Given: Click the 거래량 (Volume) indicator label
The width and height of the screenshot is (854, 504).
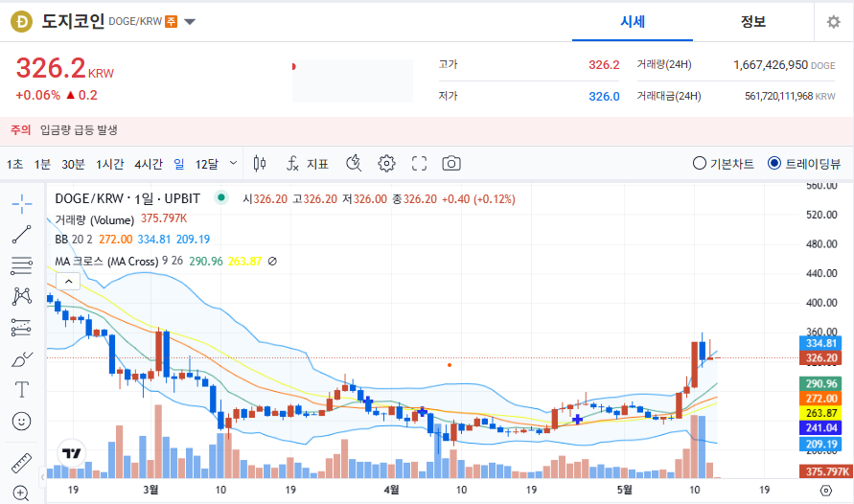Looking at the screenshot, I should pos(94,219).
